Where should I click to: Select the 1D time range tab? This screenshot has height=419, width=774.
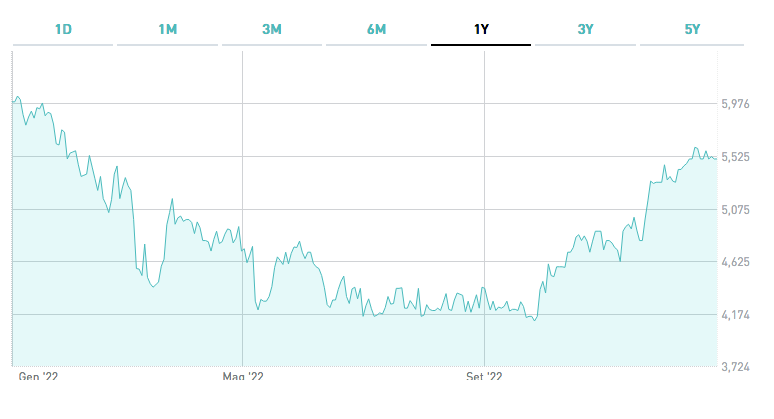point(63,29)
